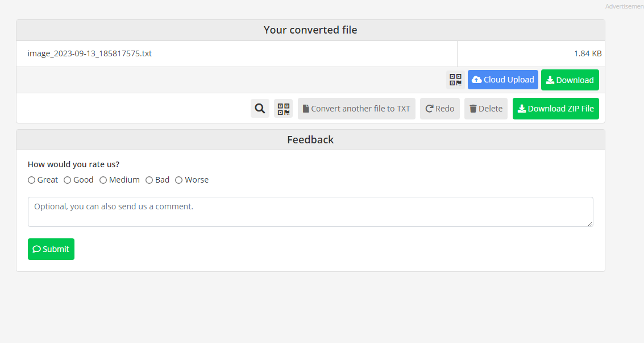Click into the optional comment text area
This screenshot has height=343, width=644.
310,212
